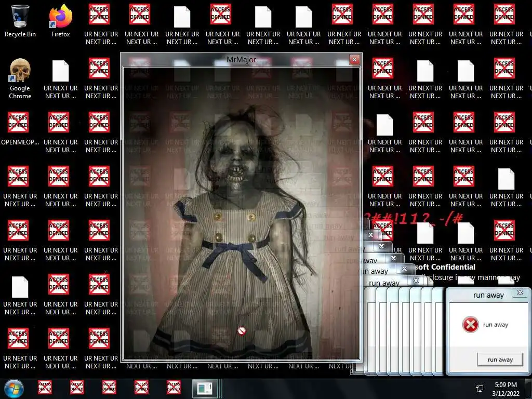Open the Google Chrome skull shortcut
The height and width of the screenshot is (399, 532).
pos(20,79)
